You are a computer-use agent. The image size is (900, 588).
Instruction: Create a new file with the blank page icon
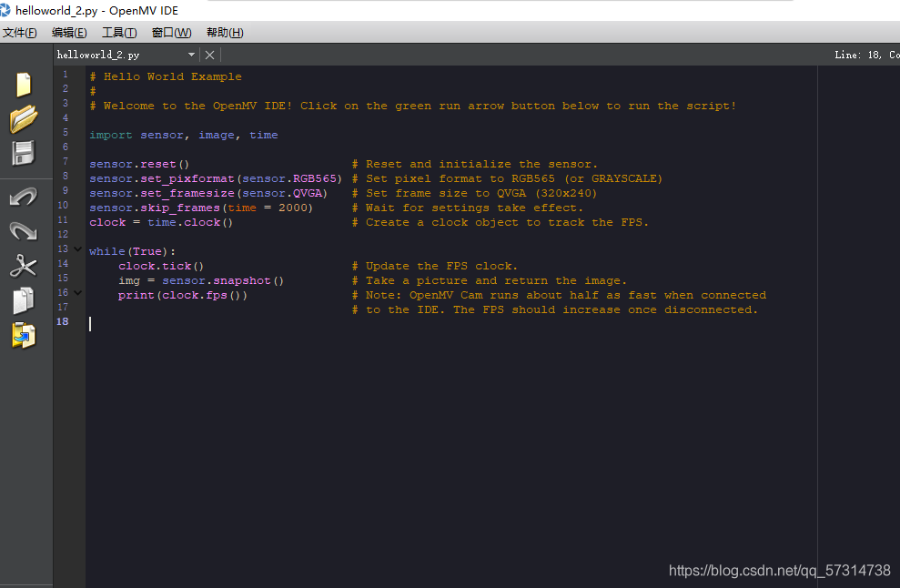point(24,85)
